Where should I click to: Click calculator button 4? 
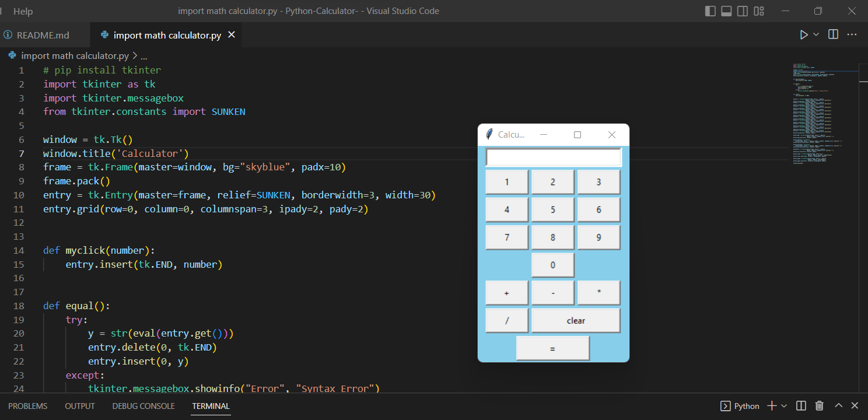pyautogui.click(x=507, y=209)
